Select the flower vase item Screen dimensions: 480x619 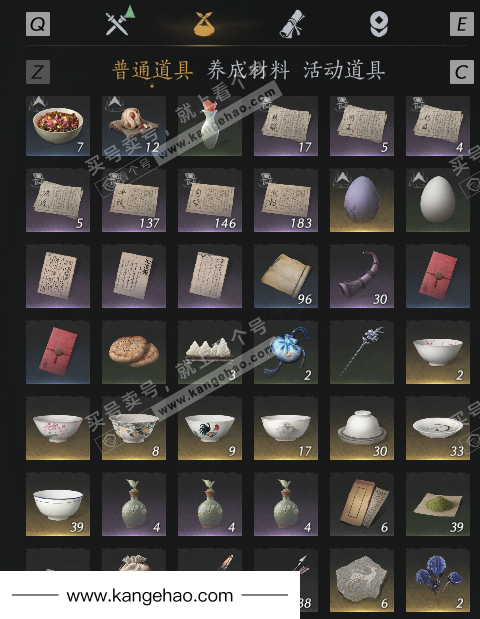point(210,126)
